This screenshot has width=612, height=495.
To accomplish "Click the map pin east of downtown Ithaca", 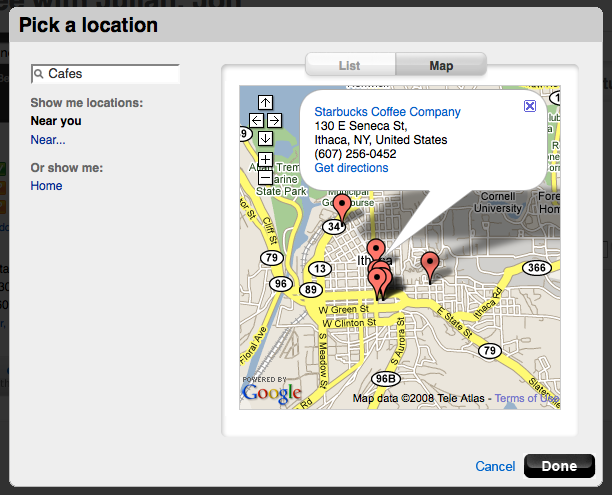I will 430,266.
